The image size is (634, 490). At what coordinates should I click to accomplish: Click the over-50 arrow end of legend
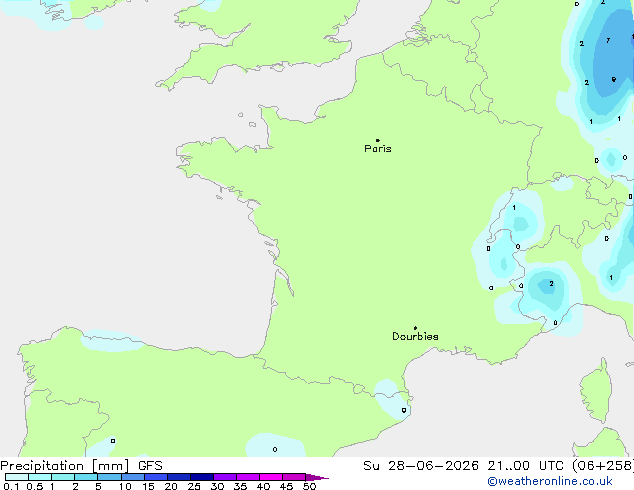[x=317, y=477]
